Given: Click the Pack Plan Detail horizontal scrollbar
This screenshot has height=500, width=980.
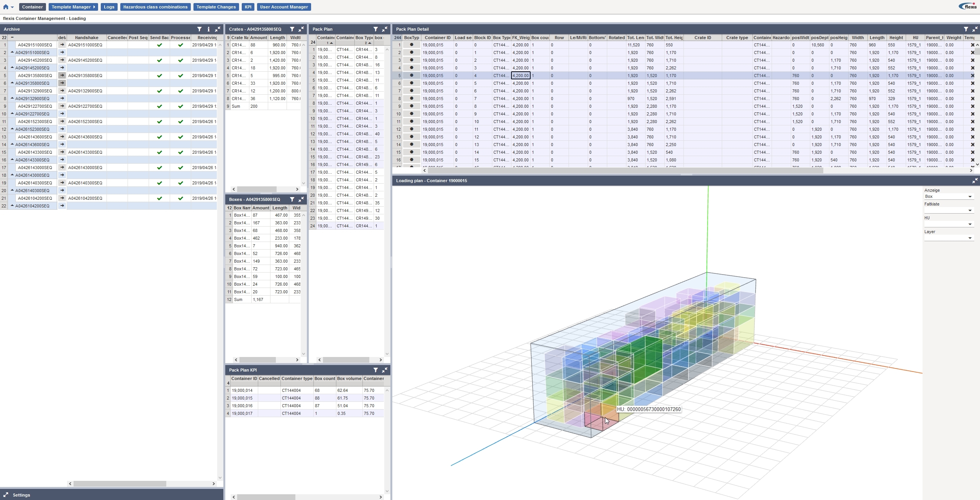Looking at the screenshot, I should (624, 171).
